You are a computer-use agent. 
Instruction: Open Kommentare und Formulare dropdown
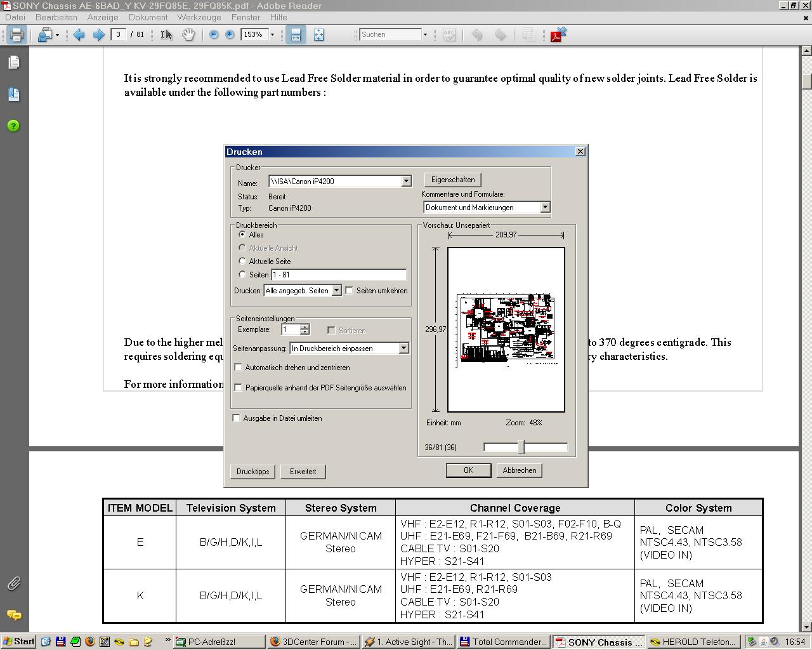pos(544,207)
